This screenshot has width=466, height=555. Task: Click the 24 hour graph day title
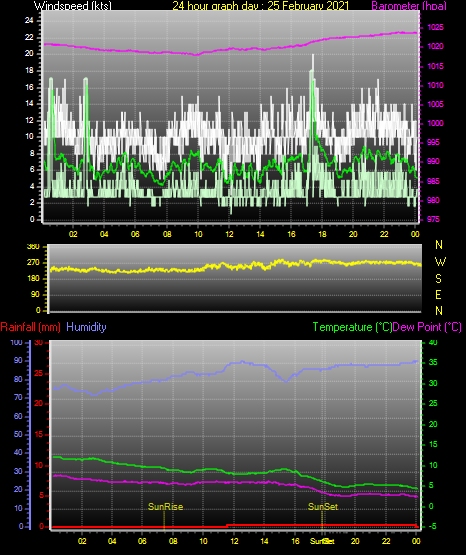coord(260,5)
